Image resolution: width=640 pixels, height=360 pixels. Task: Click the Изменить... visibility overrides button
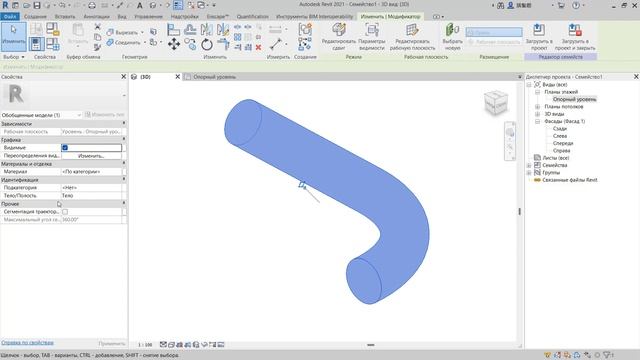[x=91, y=156]
